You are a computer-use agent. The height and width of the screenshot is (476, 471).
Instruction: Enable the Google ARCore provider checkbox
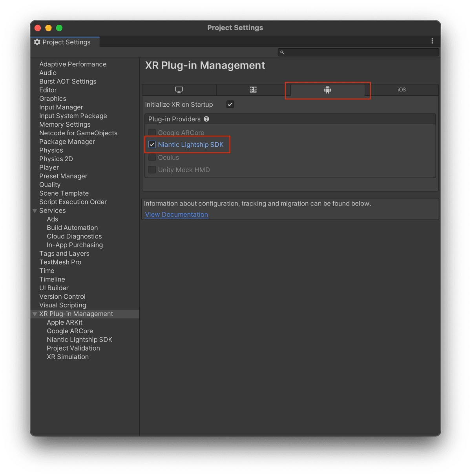point(152,133)
